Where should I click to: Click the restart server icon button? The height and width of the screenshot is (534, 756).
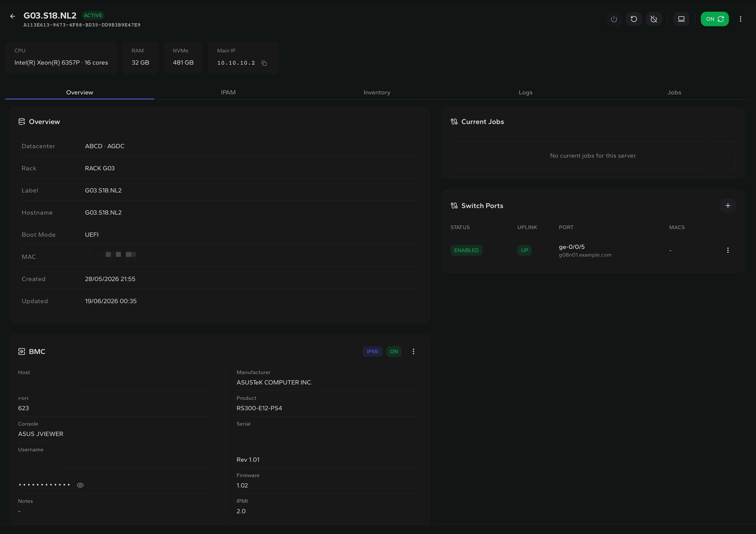click(x=634, y=19)
